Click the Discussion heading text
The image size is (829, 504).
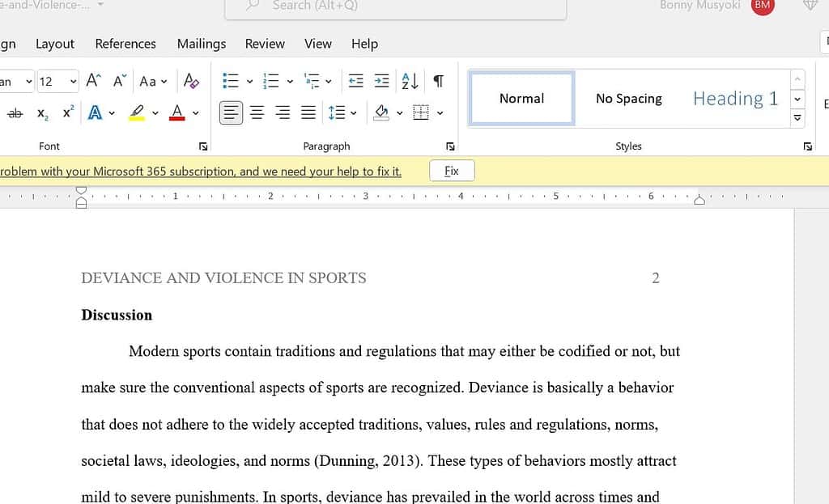tap(117, 315)
